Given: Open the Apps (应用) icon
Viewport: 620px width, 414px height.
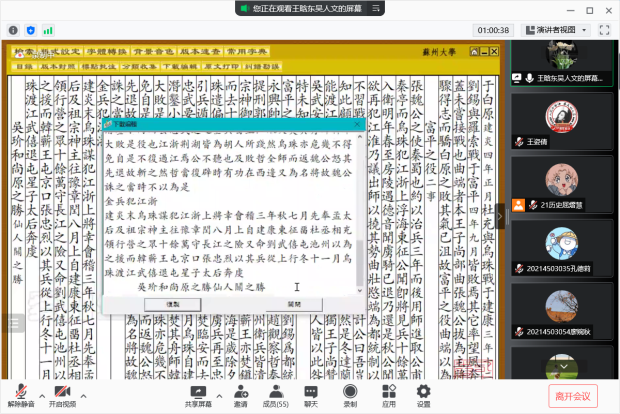Looking at the screenshot, I should (388, 391).
